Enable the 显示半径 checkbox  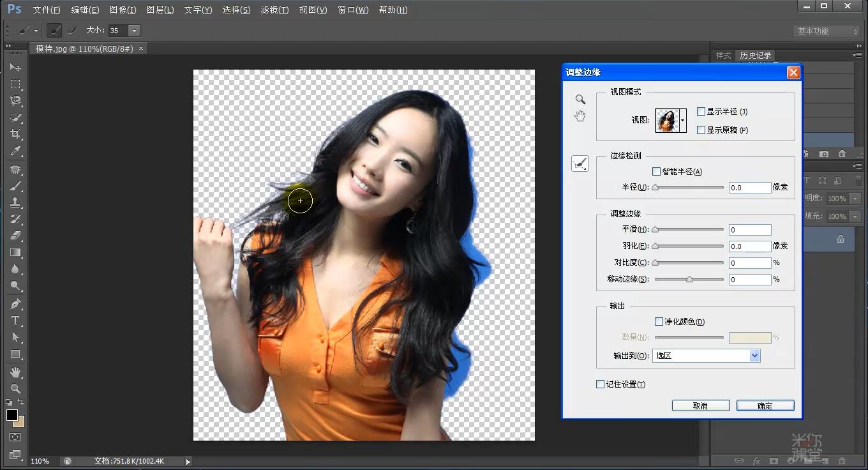700,111
